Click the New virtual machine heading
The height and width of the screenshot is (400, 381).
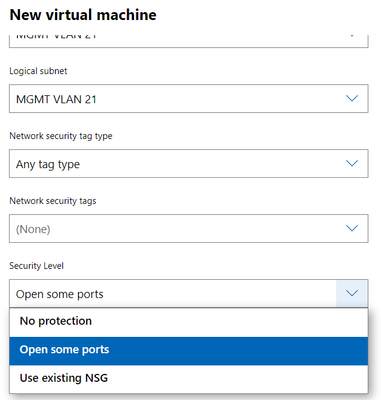coord(83,15)
